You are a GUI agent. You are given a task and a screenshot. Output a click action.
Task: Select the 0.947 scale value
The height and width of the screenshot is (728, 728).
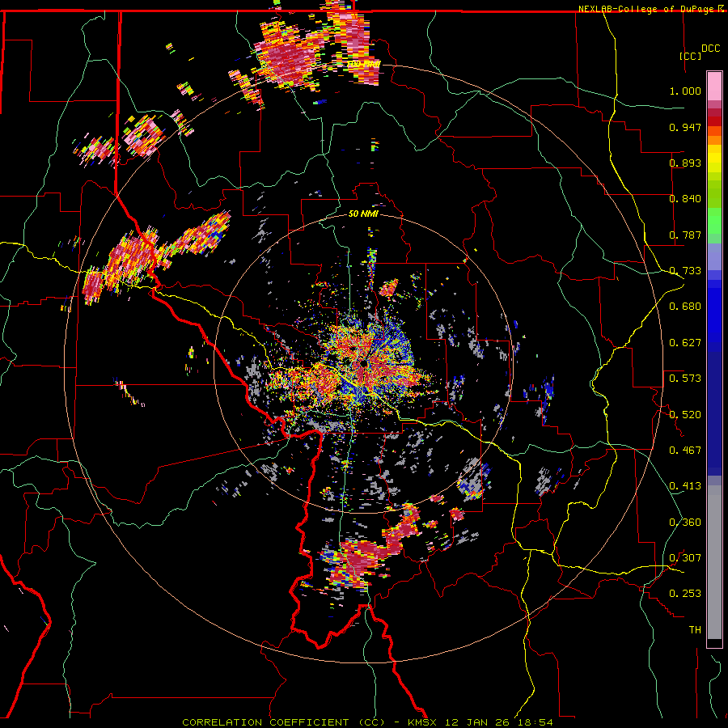(x=685, y=127)
